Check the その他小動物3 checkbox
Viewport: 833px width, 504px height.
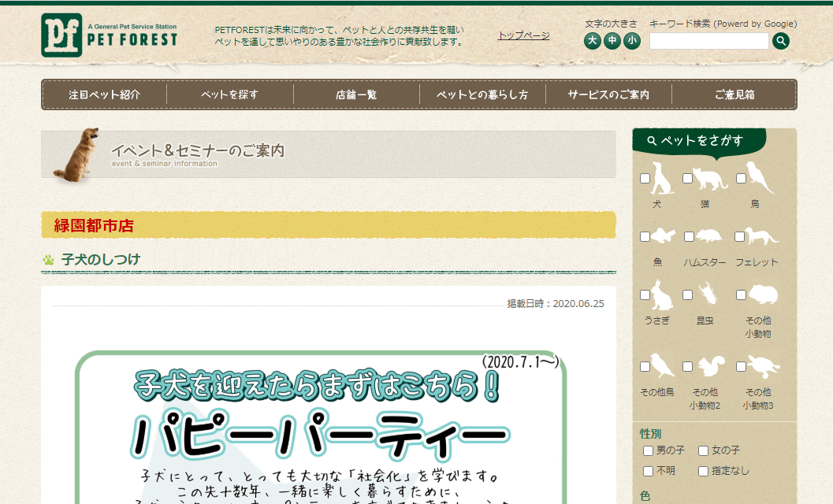741,366
